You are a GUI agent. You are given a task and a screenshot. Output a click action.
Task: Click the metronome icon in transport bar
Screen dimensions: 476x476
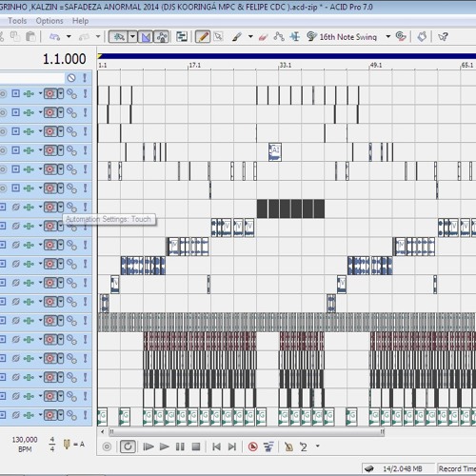[288, 446]
